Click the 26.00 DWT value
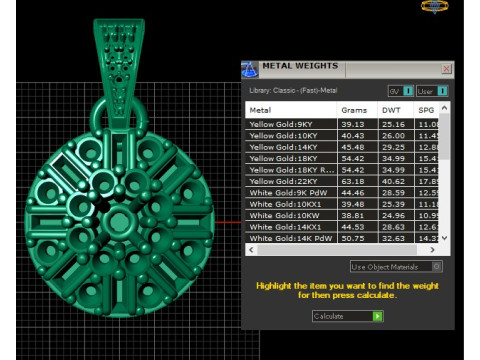 (x=393, y=136)
